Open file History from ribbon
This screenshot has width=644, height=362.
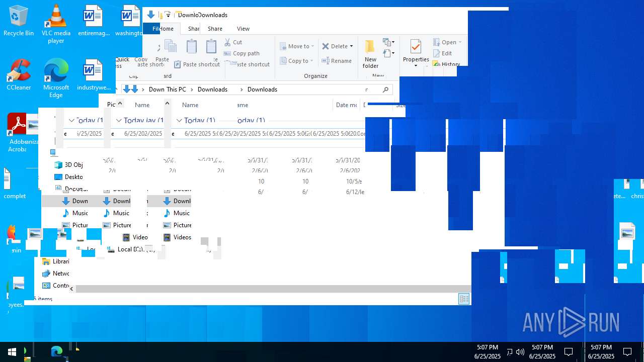[446, 64]
